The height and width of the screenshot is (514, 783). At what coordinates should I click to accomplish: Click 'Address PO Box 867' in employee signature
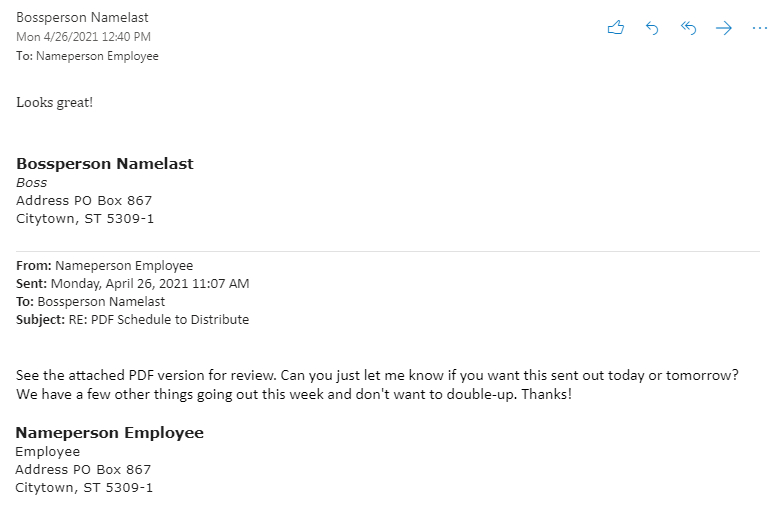coord(83,469)
